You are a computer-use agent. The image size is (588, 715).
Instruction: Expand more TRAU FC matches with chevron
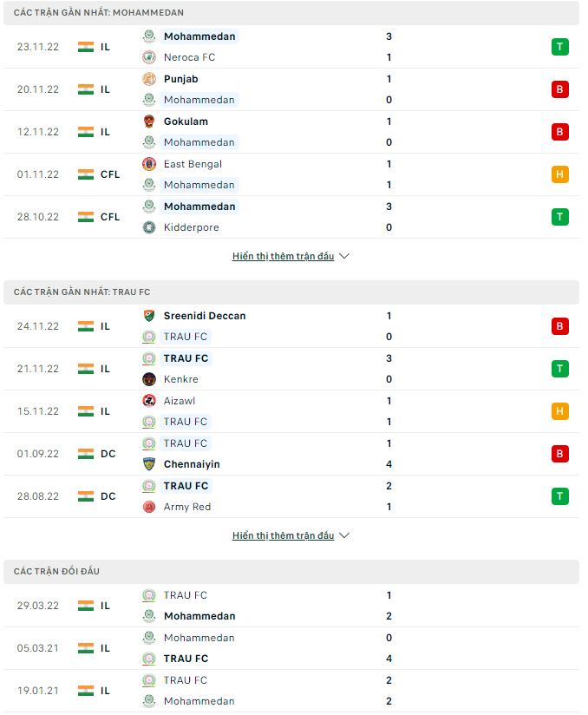point(344,536)
